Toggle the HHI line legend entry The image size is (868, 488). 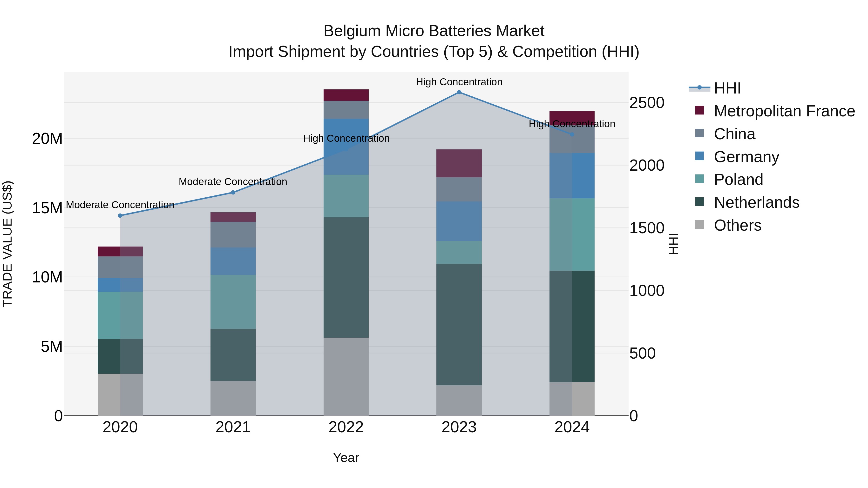[x=715, y=88]
